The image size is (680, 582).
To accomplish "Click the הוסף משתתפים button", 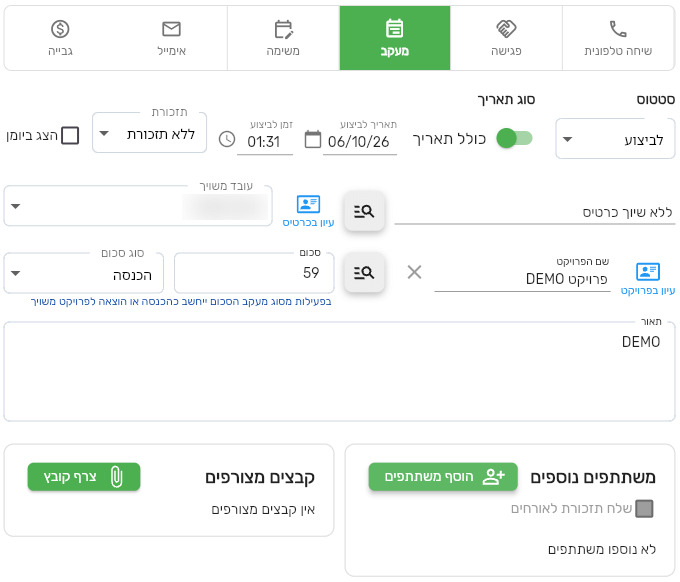I will 443,477.
